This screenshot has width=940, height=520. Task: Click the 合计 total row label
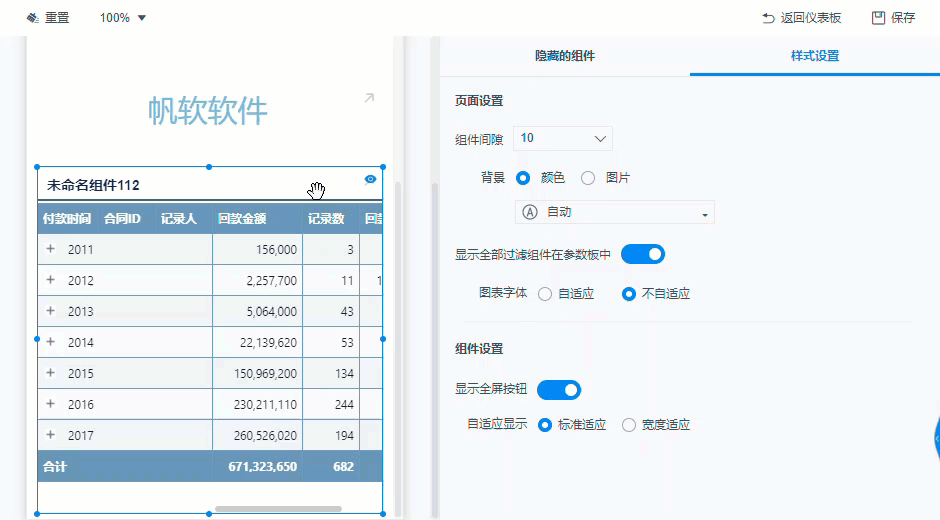click(55, 467)
